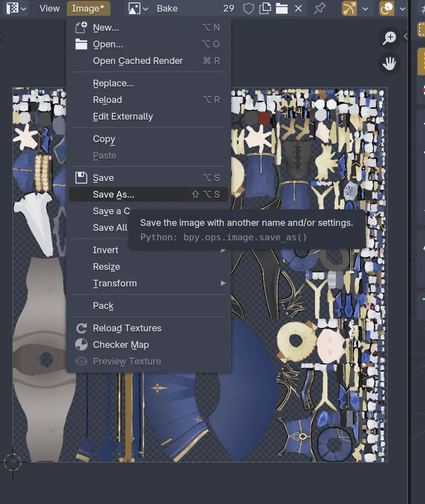This screenshot has width=425, height=504.
Task: Open the editor type dropdown arrow
Action: (23, 8)
